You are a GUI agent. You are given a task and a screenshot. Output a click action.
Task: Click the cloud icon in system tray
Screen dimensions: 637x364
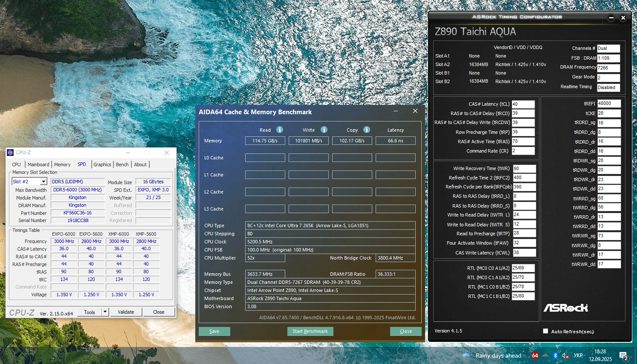pos(545,355)
